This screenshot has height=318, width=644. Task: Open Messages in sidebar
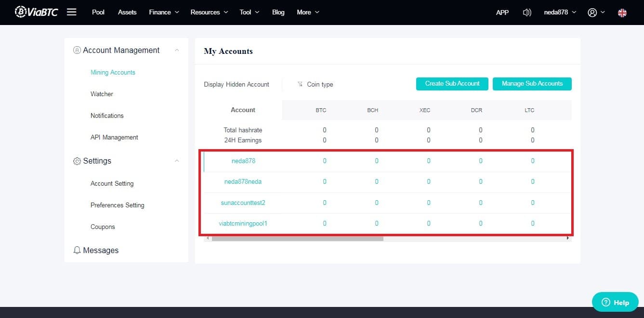pos(101,250)
